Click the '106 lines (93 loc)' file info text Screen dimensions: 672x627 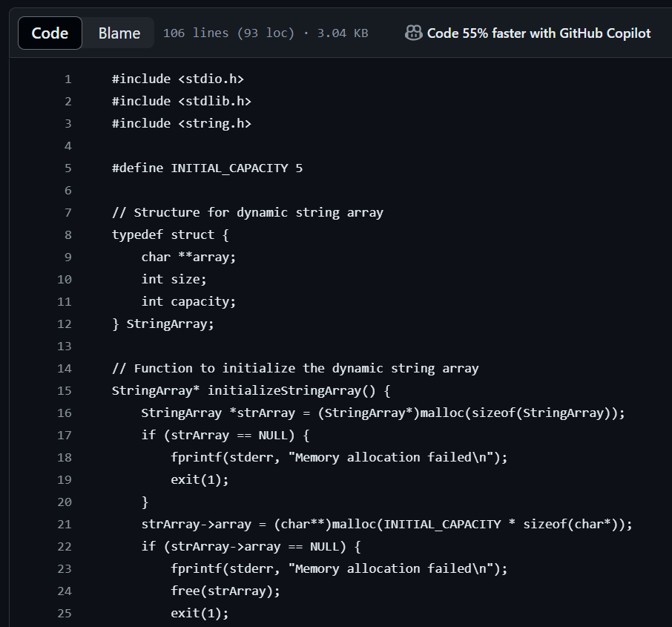[228, 33]
